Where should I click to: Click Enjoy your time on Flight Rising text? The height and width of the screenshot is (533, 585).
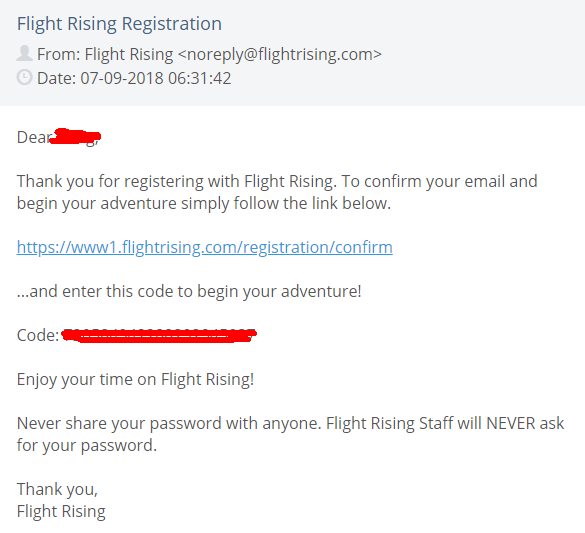[x=135, y=379]
